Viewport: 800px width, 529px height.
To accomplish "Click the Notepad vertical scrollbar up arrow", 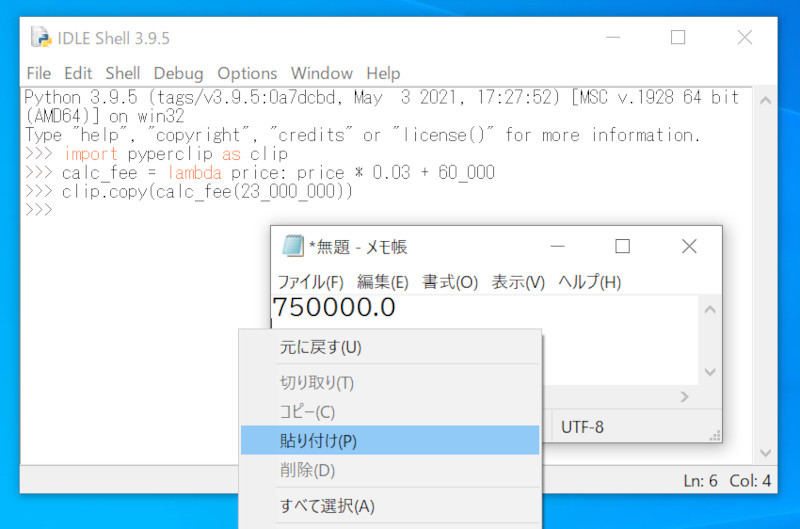I will pos(710,310).
